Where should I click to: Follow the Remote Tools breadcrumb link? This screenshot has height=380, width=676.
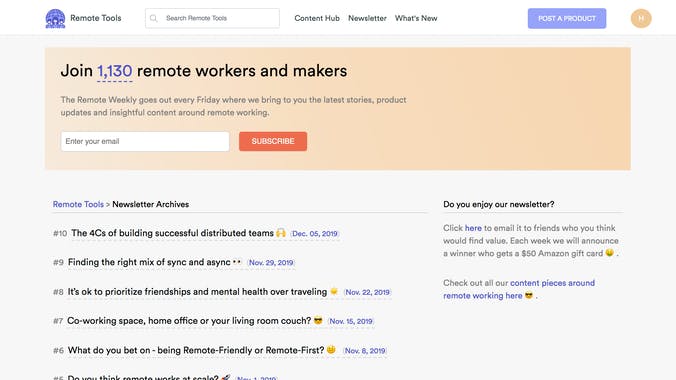78,204
